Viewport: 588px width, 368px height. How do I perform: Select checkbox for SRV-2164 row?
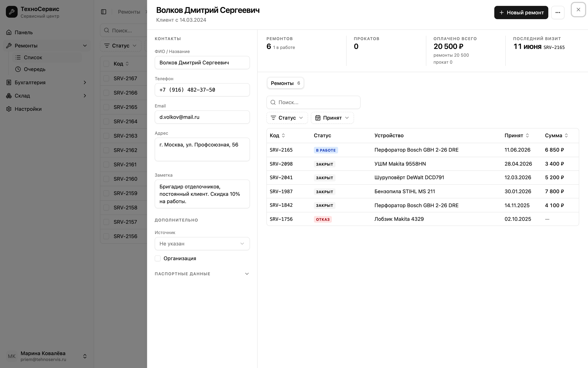click(106, 121)
